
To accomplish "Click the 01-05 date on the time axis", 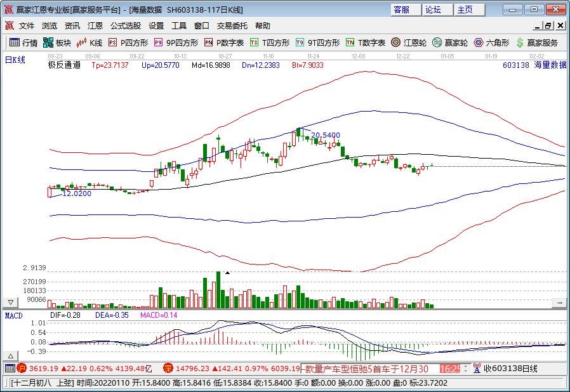I will [x=447, y=56].
